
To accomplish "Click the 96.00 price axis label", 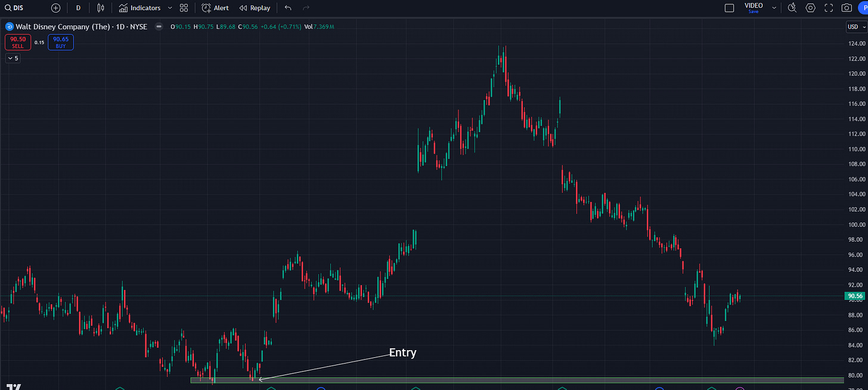I will pos(857,255).
